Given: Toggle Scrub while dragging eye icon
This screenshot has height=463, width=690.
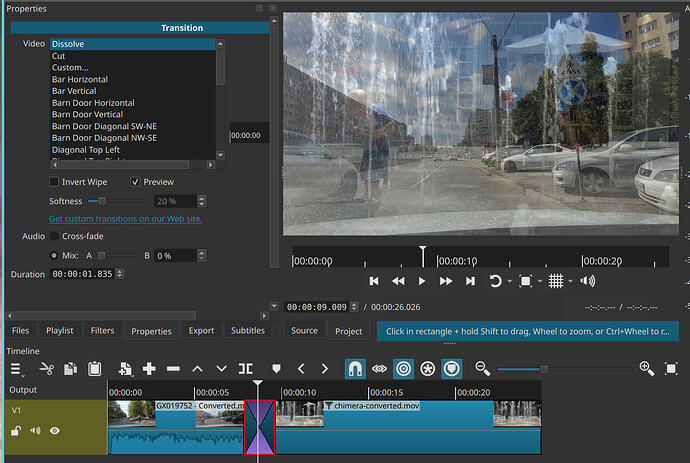Looking at the screenshot, I should [379, 369].
